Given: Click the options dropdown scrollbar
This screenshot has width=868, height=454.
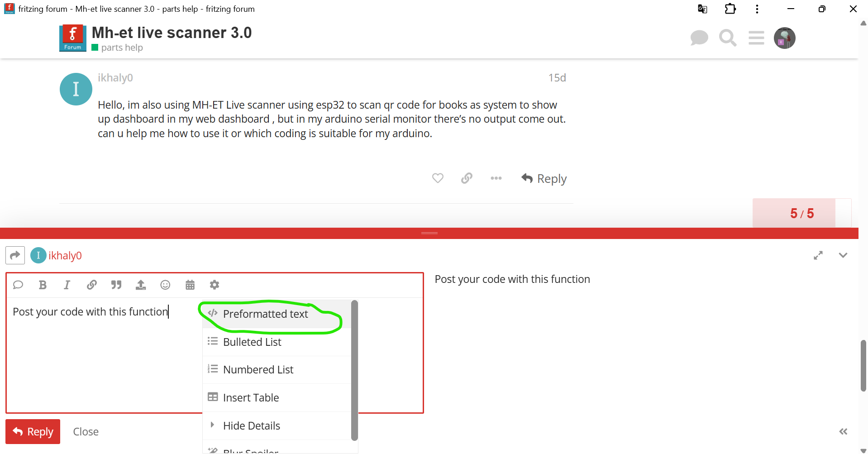Looking at the screenshot, I should point(354,370).
